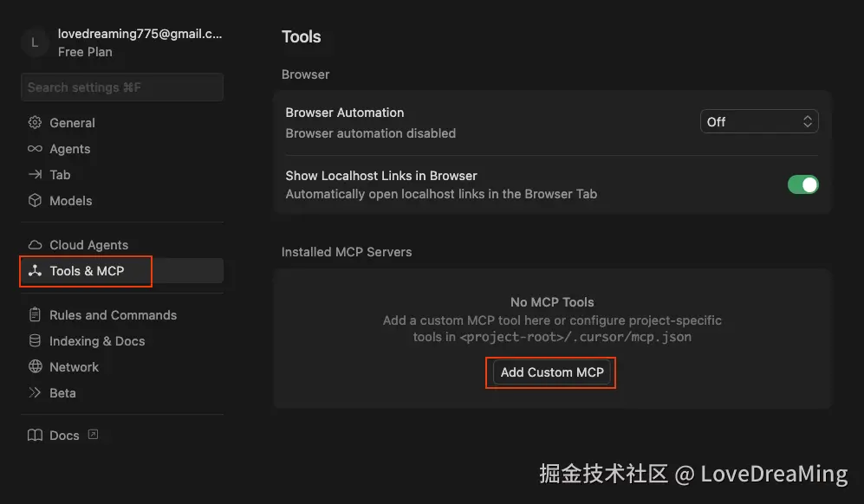This screenshot has height=504, width=864.
Task: Open the Docs external link
Action: (x=64, y=436)
